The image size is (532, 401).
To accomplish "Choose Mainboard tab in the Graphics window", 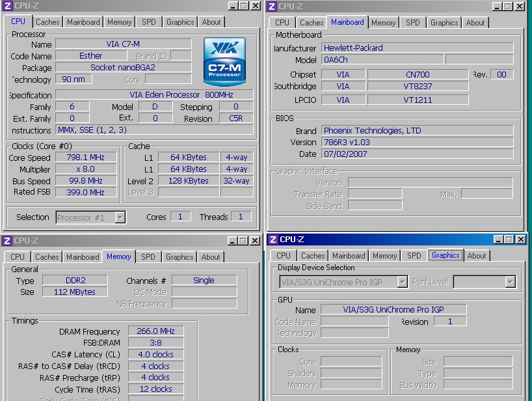I will click(349, 256).
